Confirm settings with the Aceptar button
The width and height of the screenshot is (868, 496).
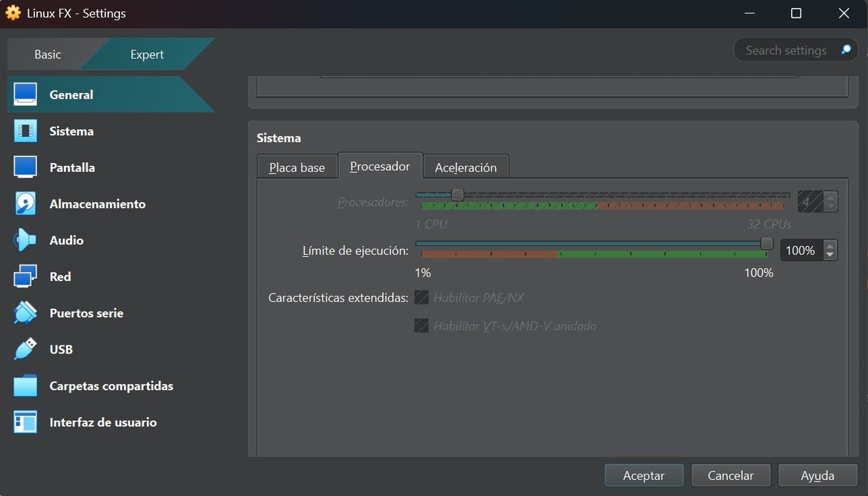[x=644, y=475]
